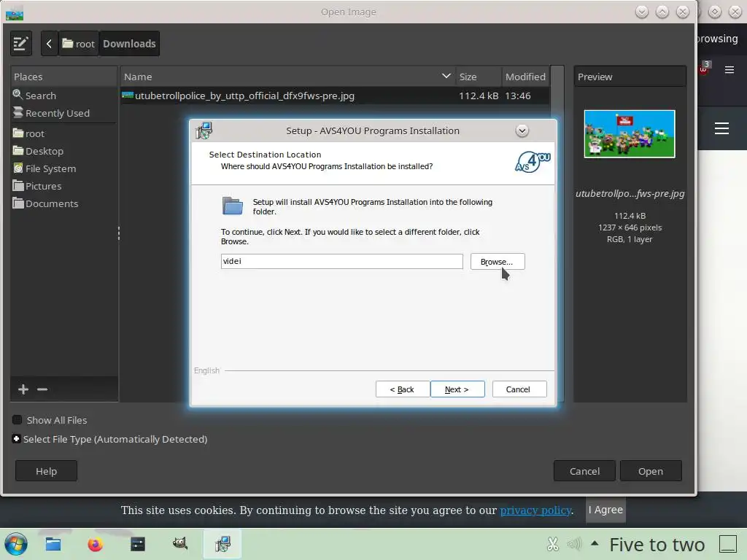Cancel the AVS4YOU Setup
The width and height of the screenshot is (747, 560).
coord(519,389)
